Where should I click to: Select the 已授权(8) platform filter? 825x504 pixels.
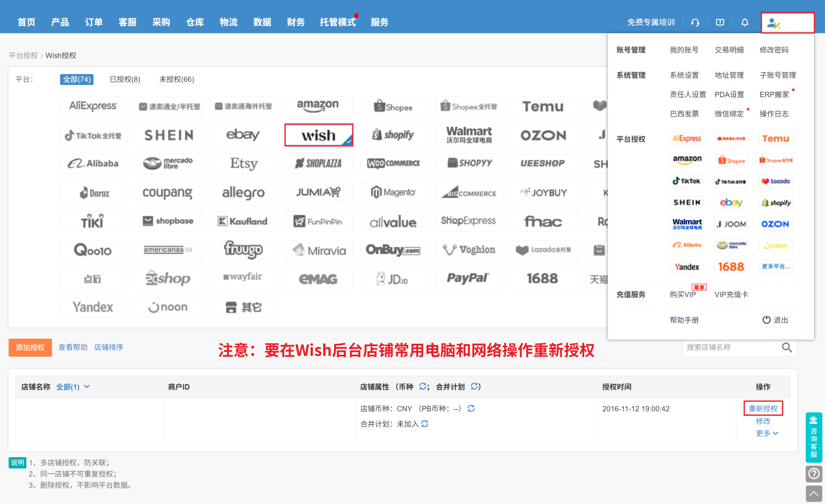(x=125, y=79)
